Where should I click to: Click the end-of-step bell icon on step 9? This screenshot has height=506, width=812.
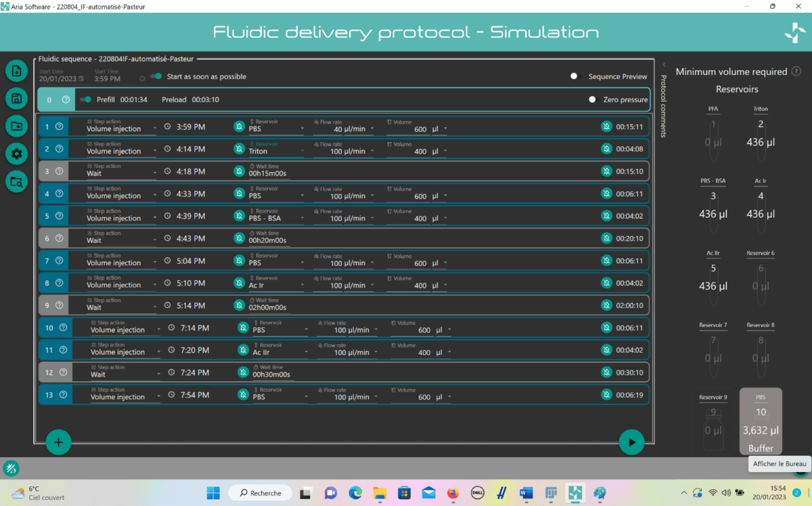[x=606, y=305]
